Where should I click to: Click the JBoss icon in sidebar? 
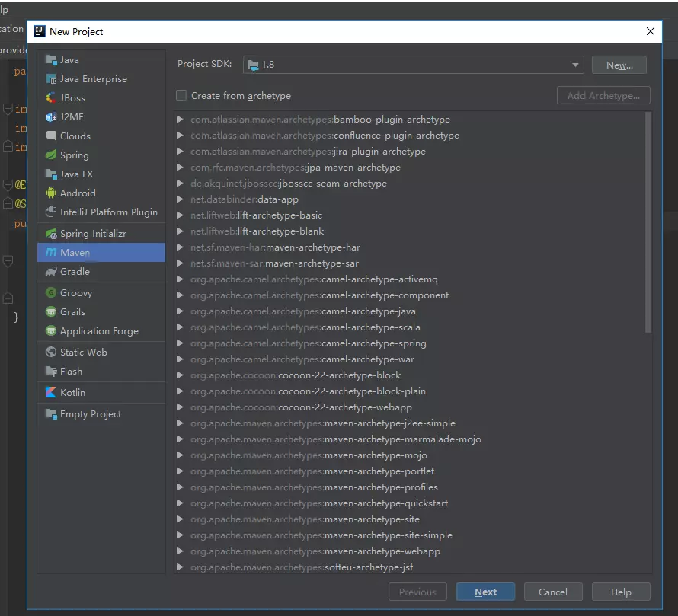pos(51,98)
